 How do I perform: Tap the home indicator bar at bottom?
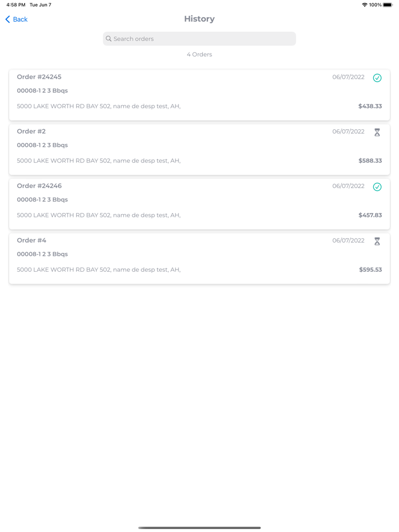[199, 527]
